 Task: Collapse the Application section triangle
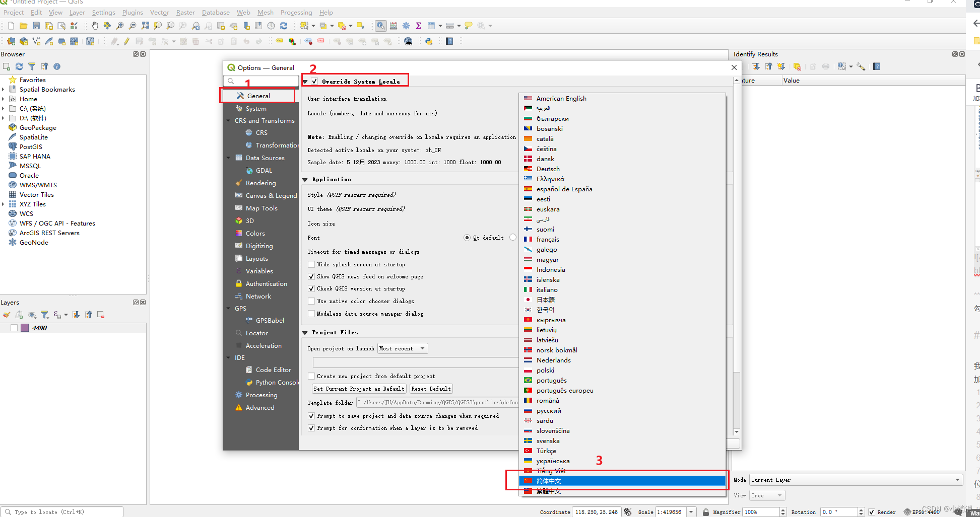click(305, 180)
